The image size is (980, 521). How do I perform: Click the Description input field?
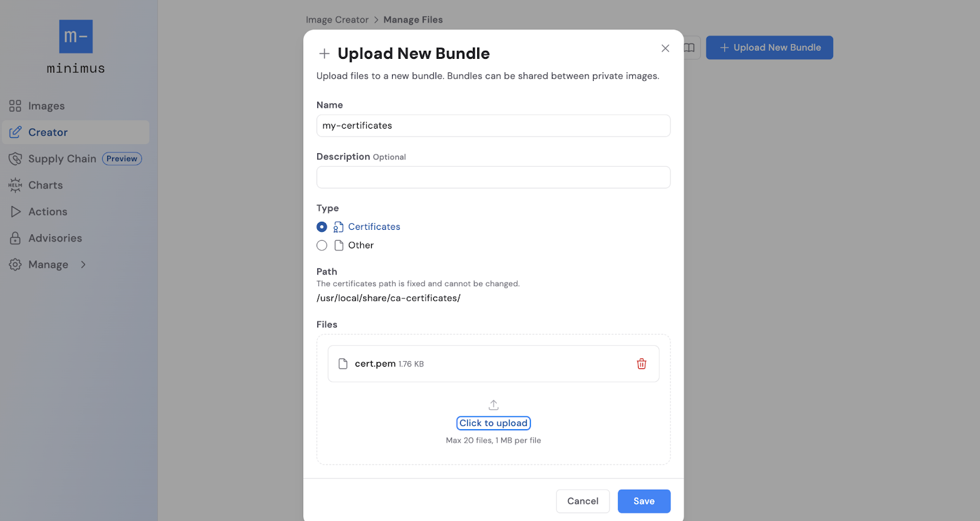[493, 177]
